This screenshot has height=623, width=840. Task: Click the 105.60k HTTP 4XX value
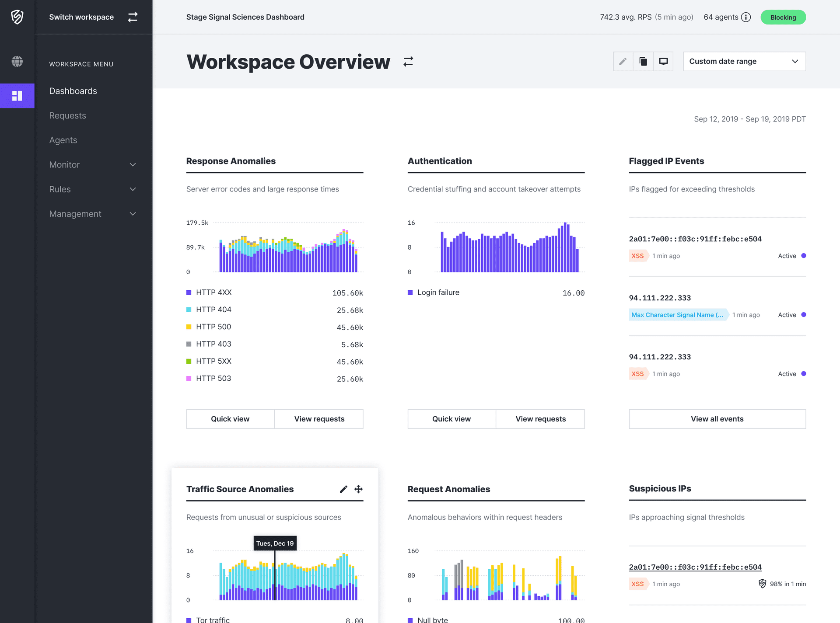point(348,293)
